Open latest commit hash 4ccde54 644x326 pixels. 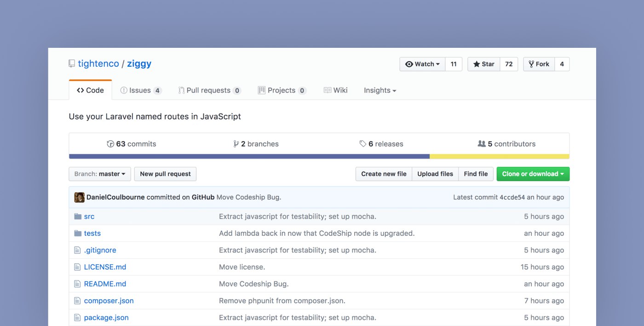[x=512, y=197]
